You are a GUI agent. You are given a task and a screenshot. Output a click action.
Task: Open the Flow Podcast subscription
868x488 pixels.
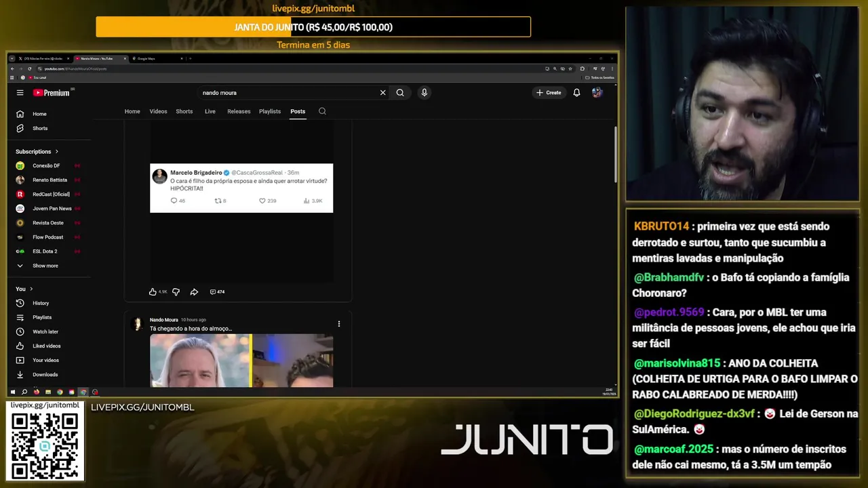click(x=47, y=237)
